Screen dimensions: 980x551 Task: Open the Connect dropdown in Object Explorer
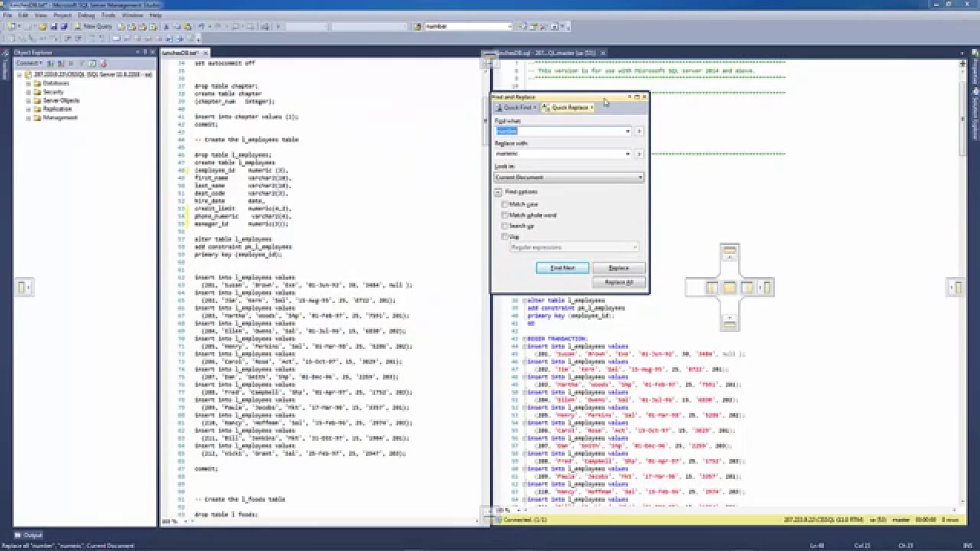coord(29,63)
